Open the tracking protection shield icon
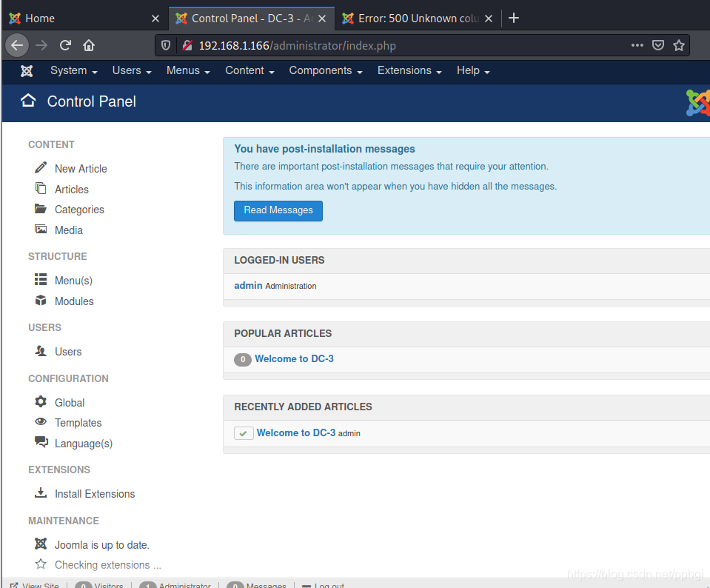710x588 pixels. [166, 45]
